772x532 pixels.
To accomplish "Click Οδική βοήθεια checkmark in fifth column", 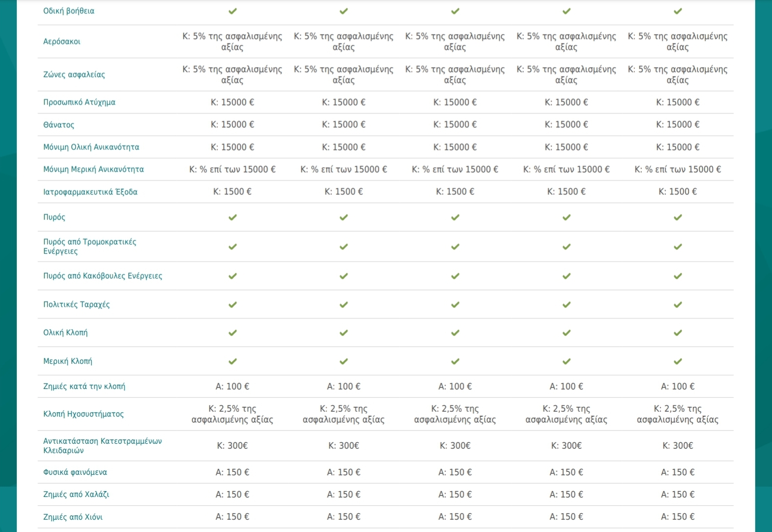I will coord(678,11).
